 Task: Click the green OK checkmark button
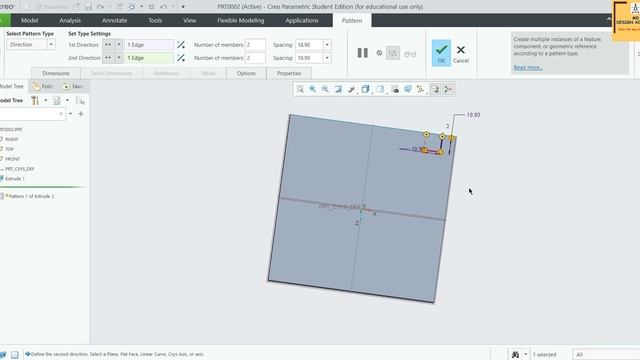click(x=441, y=53)
